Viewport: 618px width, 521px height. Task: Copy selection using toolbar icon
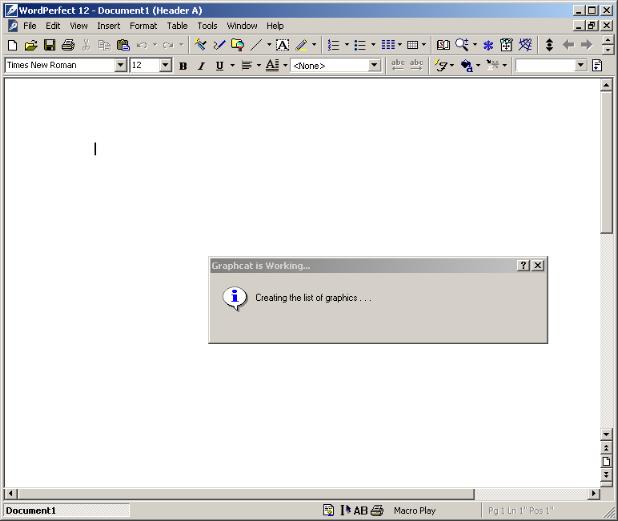(104, 45)
